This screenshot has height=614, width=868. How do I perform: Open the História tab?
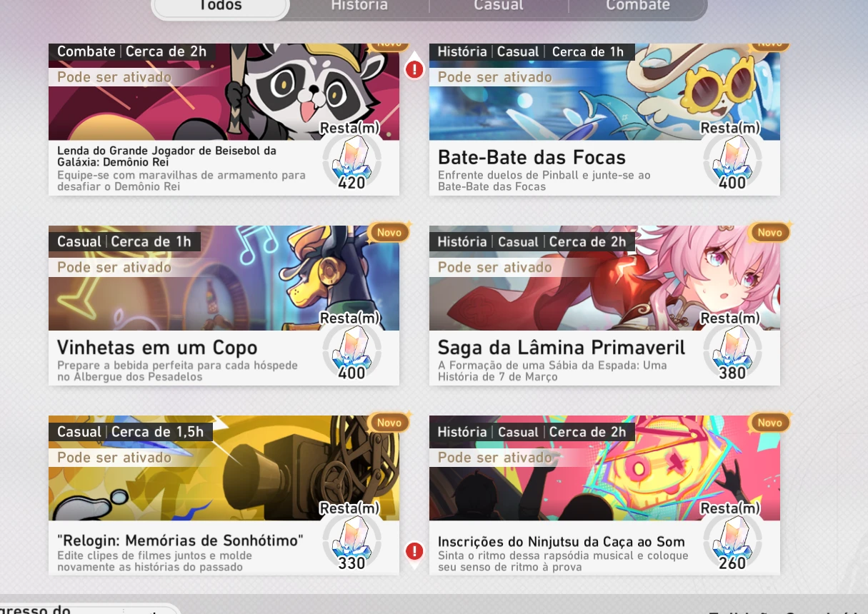(359, 6)
